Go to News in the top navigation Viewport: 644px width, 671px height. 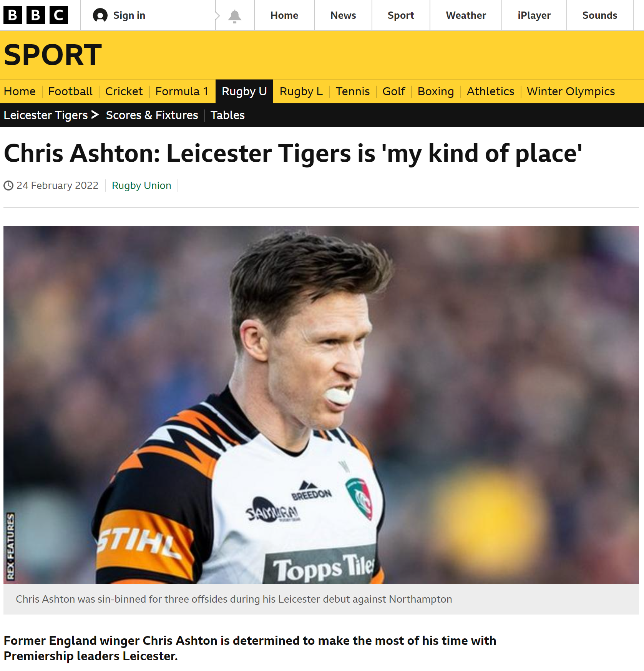coord(343,15)
